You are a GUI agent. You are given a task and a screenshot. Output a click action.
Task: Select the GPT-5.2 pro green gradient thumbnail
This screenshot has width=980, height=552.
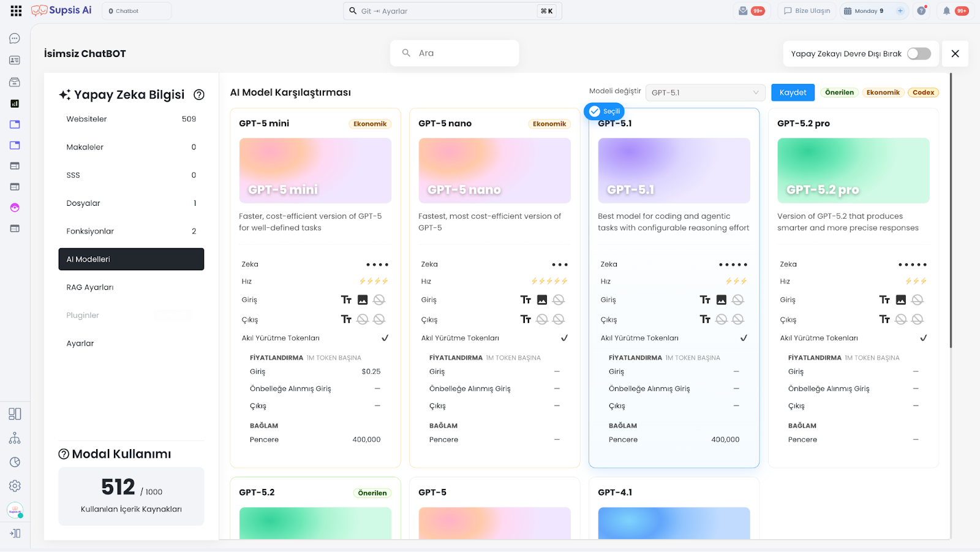853,170
